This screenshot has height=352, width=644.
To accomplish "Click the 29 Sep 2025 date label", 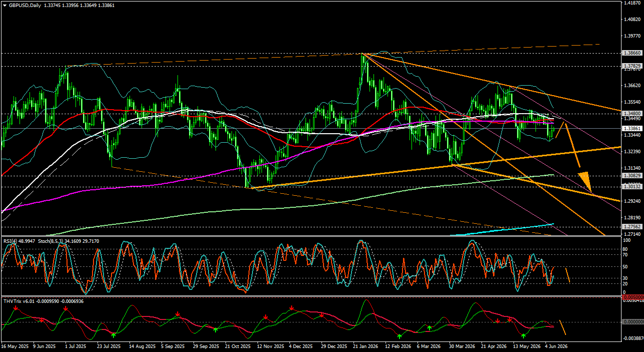I will coord(206,346).
